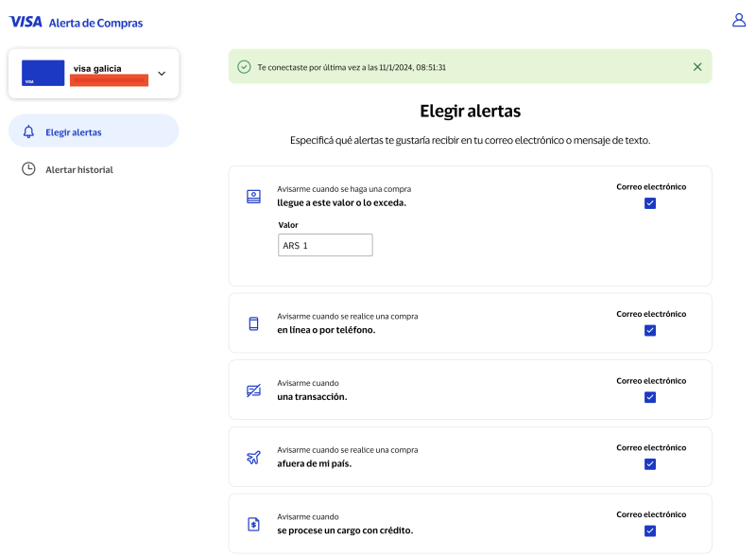The width and height of the screenshot is (756, 556).
Task: Click the credit charge document icon
Action: (x=253, y=524)
